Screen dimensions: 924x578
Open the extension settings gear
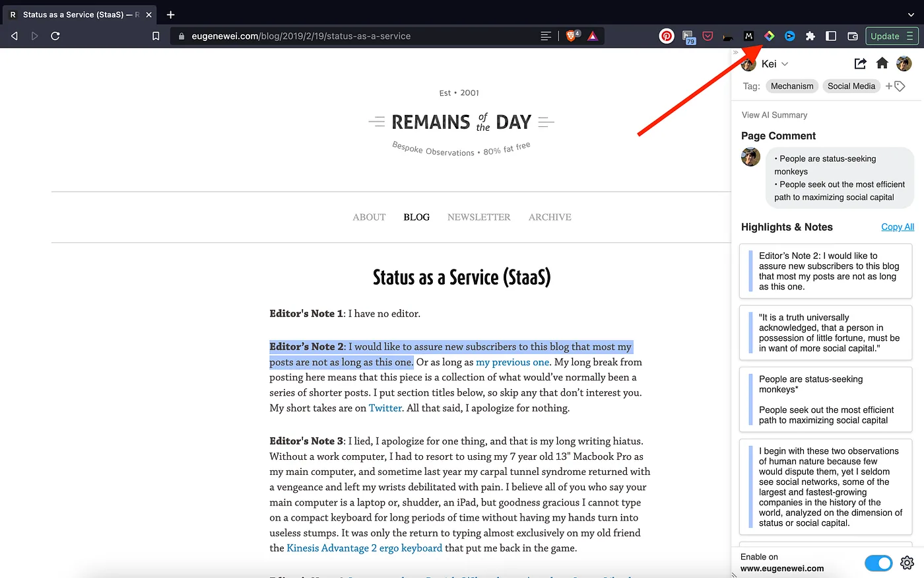pos(907,563)
